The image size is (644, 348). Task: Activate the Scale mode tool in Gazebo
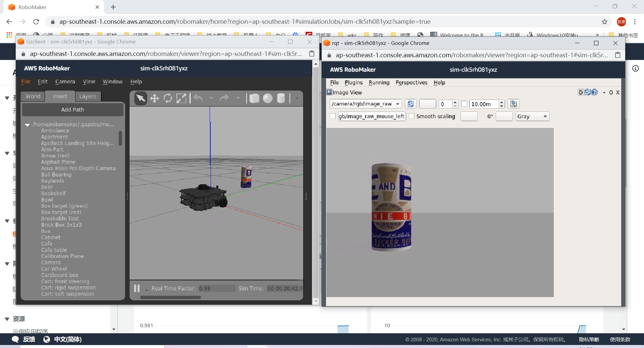tap(181, 98)
